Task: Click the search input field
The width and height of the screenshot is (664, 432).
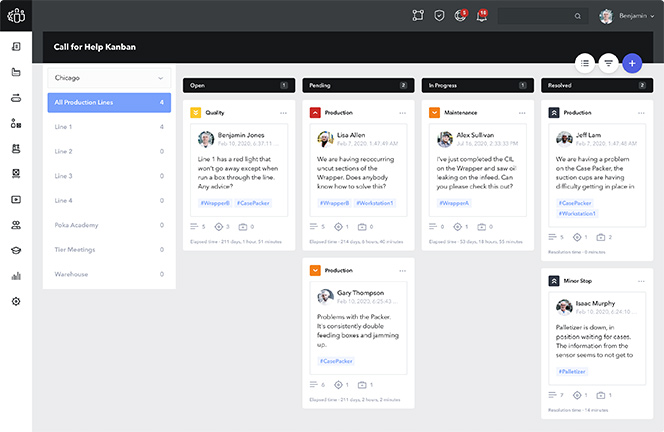Action: (x=538, y=16)
